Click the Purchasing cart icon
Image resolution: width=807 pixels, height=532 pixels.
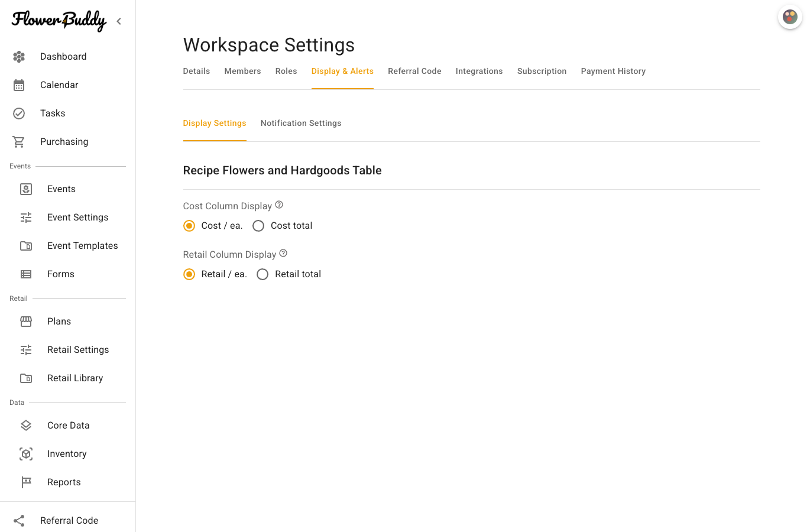coord(19,142)
